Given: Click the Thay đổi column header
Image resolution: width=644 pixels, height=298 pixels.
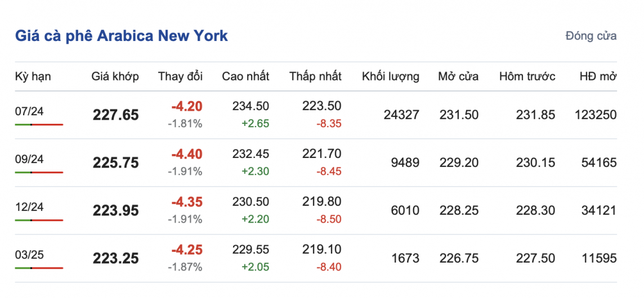Looking at the screenshot, I should coord(180,76).
